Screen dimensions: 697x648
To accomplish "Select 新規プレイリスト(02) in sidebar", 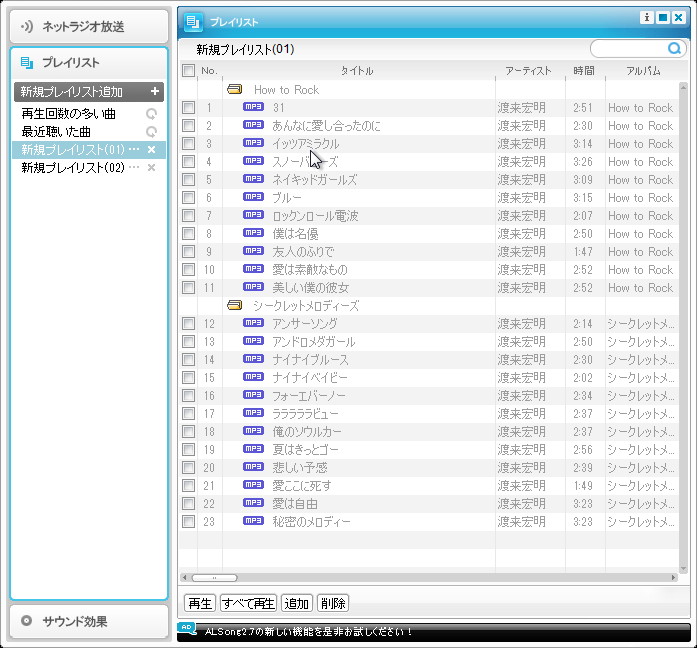I will point(73,168).
